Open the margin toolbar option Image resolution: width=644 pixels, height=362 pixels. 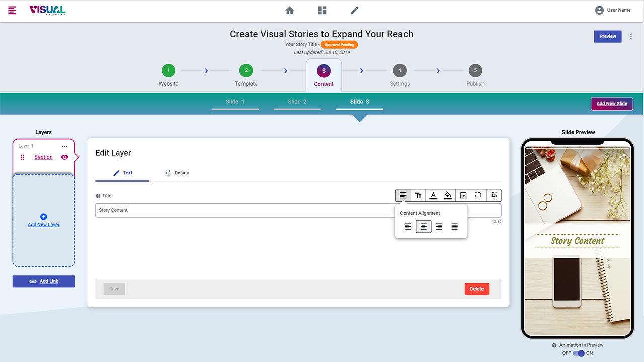(494, 195)
